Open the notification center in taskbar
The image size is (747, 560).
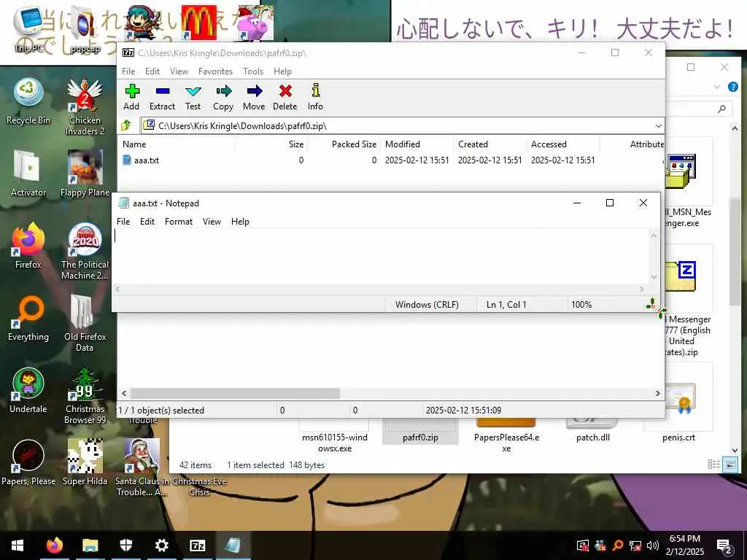click(725, 547)
